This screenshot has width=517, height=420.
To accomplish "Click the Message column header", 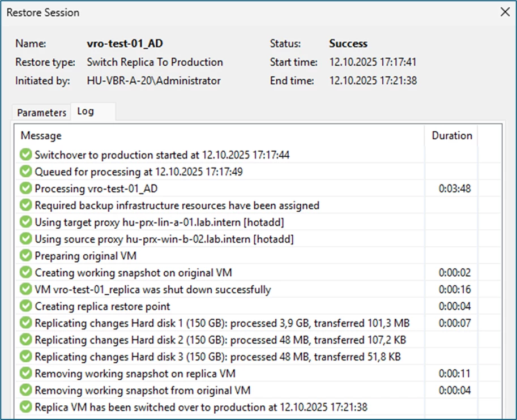I will [41, 136].
